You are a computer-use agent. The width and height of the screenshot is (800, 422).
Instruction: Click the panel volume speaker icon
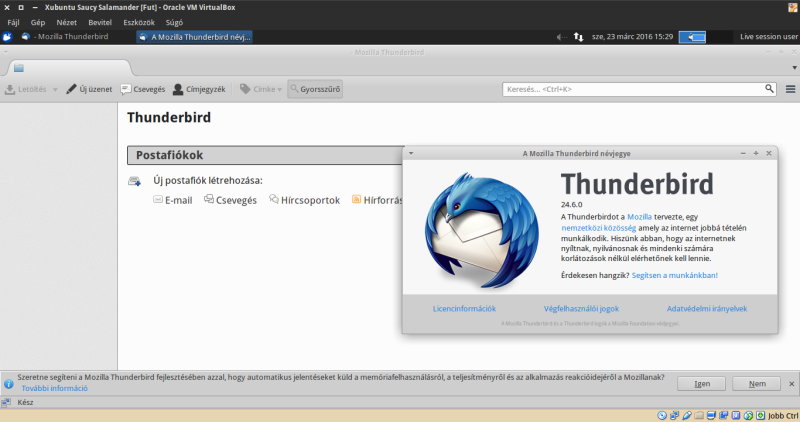(561, 37)
